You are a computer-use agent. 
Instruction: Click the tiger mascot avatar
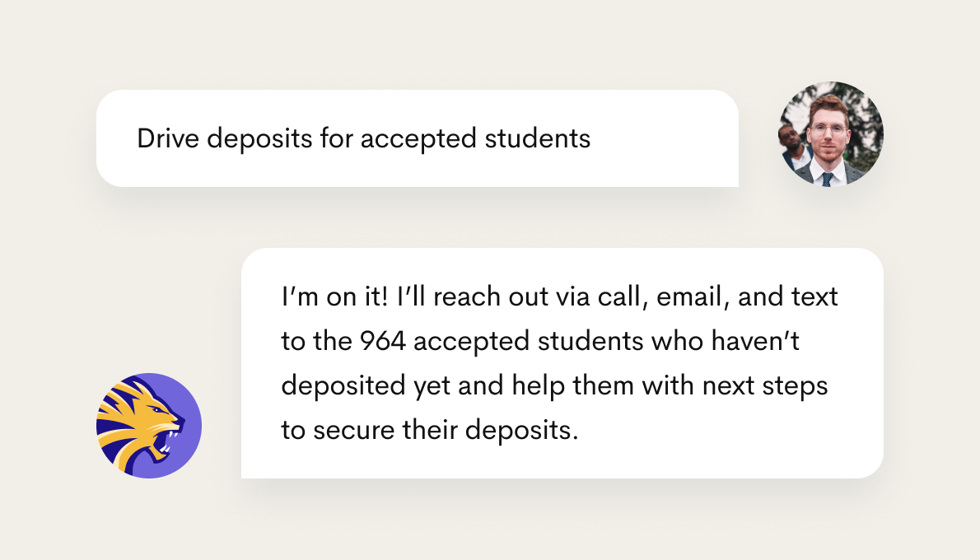149,426
